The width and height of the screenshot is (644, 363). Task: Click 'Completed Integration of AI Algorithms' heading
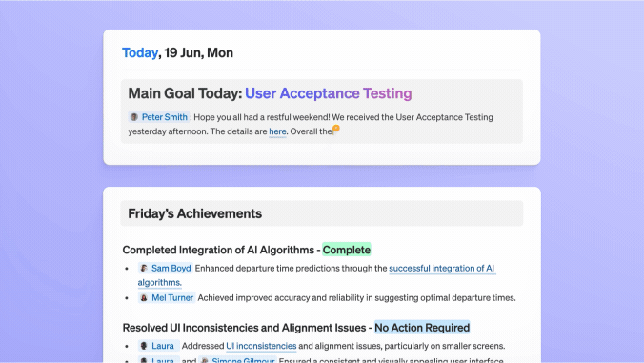pyautogui.click(x=218, y=250)
